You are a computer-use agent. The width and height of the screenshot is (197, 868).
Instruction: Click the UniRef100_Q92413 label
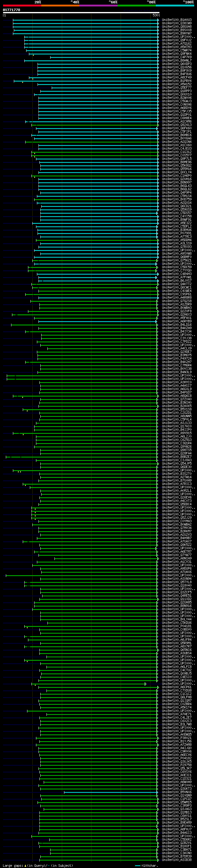(x=177, y=125)
